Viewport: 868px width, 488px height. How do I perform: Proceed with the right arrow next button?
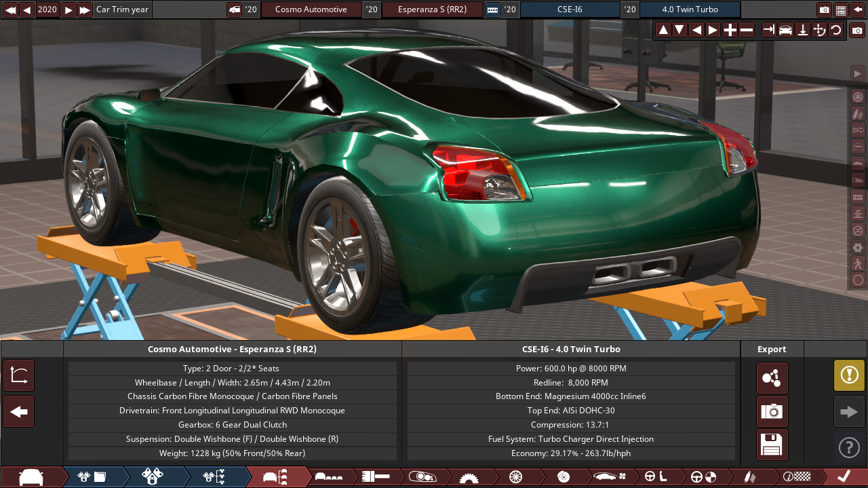[849, 411]
